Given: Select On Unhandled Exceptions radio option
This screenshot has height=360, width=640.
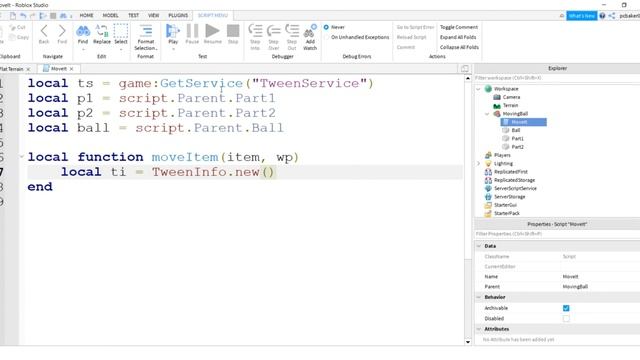Looking at the screenshot, I should click(x=326, y=37).
